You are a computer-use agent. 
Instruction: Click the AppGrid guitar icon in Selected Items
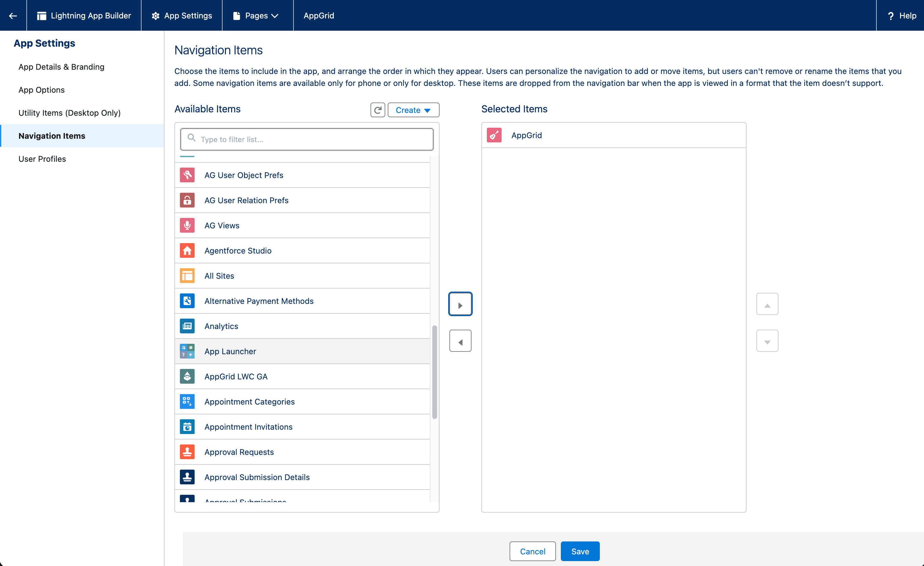pyautogui.click(x=494, y=135)
